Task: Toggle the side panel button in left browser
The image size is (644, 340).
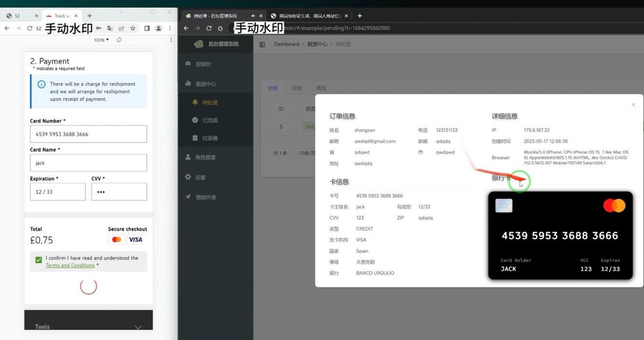Action: (x=147, y=28)
